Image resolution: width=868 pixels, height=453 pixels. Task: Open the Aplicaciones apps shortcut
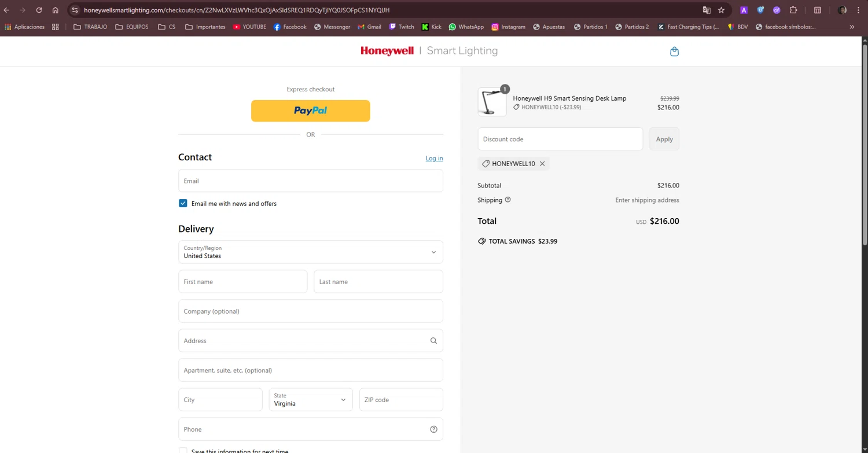tap(24, 27)
